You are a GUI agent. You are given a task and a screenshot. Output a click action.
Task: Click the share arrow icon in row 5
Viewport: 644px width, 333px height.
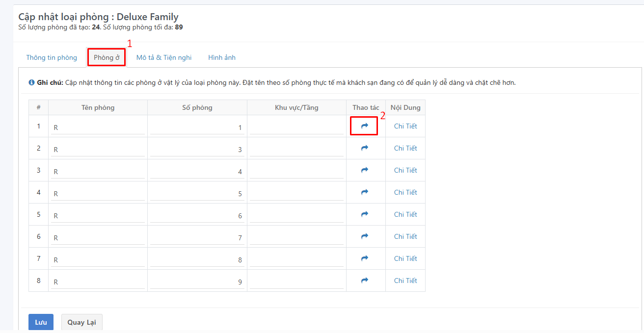point(364,214)
